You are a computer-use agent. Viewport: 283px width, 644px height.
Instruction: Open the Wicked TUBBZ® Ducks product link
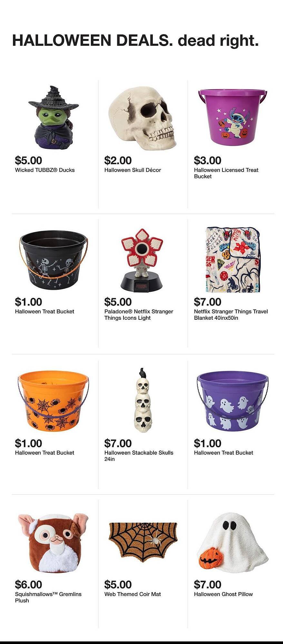click(x=45, y=170)
